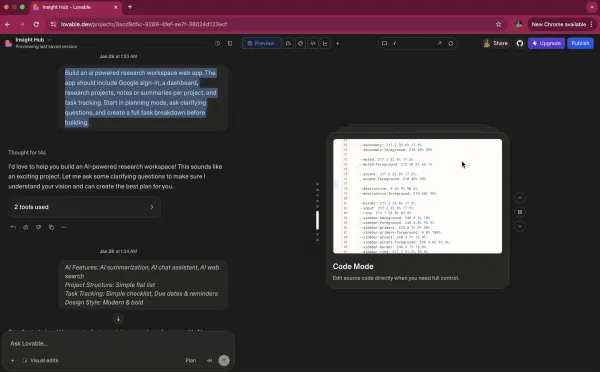600x372 pixels.
Task: Click New Chrome available update button
Action: pos(562,24)
